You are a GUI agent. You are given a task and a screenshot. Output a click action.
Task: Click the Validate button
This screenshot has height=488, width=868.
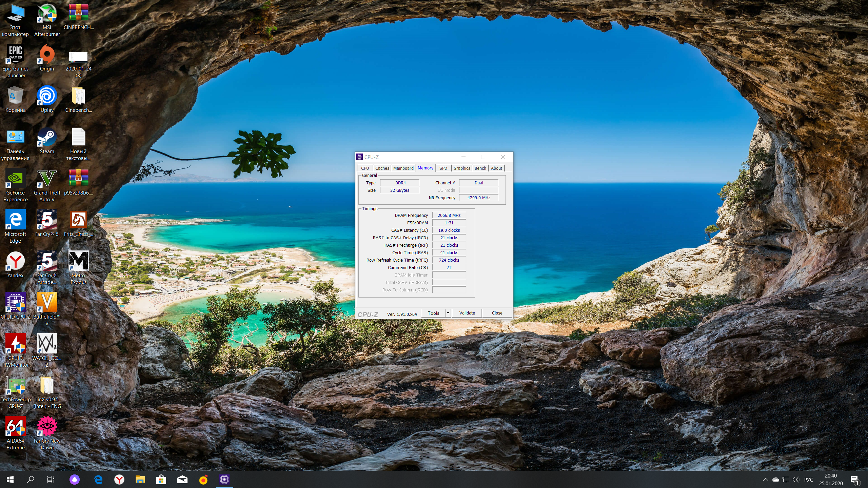pyautogui.click(x=467, y=313)
